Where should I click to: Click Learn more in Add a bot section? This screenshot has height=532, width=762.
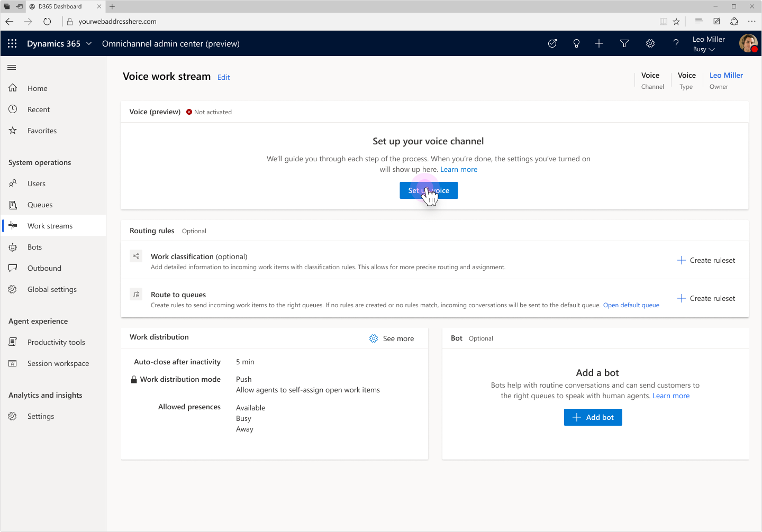[x=671, y=396]
